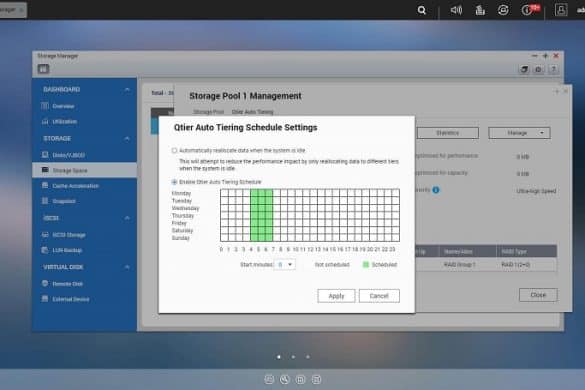Go to first desktop page dot
Screen dimensions: 585x390
point(279,357)
